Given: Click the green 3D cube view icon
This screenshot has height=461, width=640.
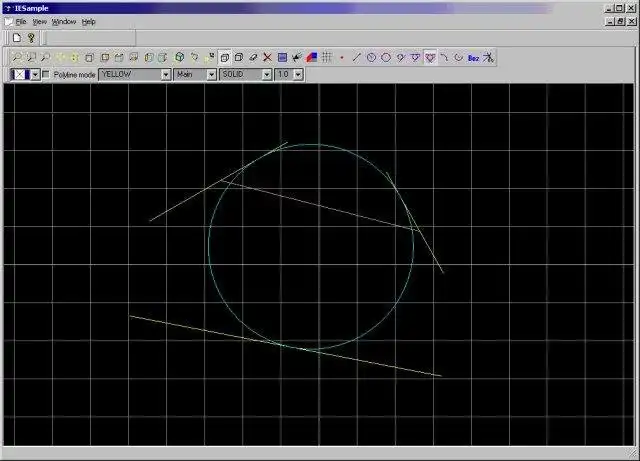Looking at the screenshot, I should click(x=180, y=58).
